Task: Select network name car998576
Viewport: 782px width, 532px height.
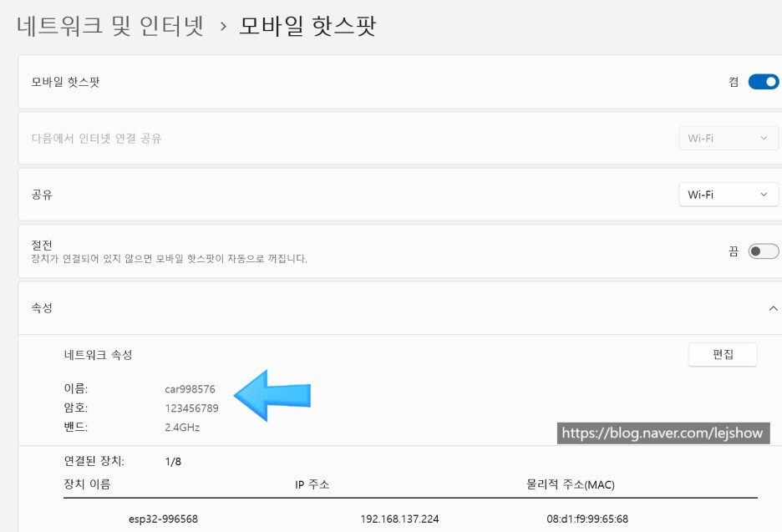Action: coord(190,389)
